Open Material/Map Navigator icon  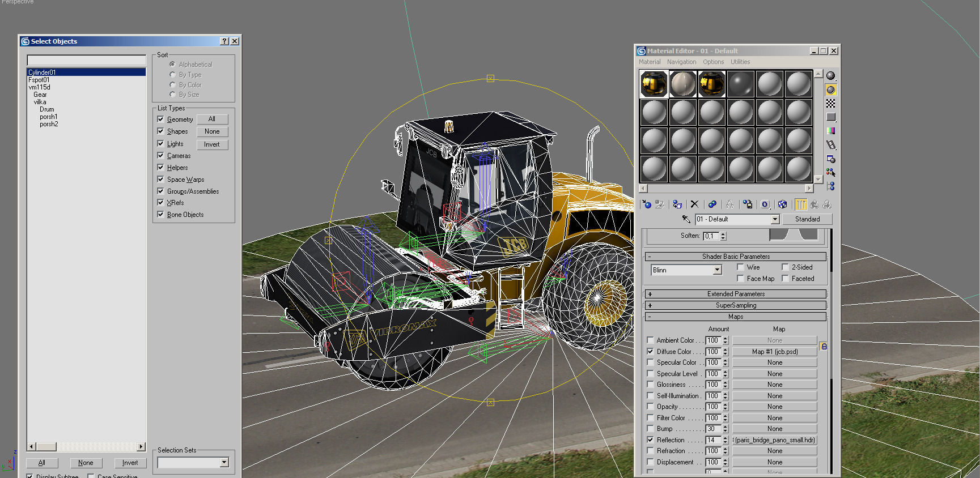click(831, 186)
